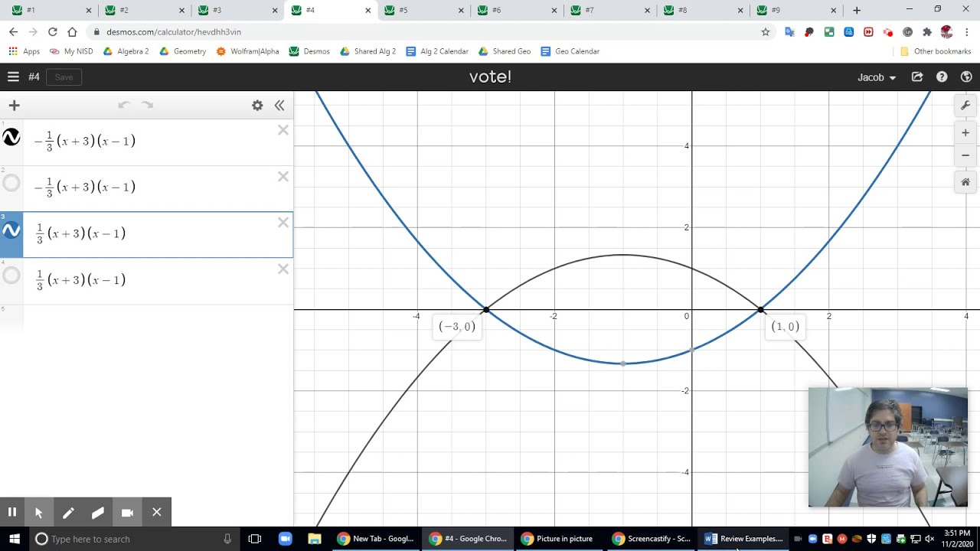
Task: Pause the Screencastify recording
Action: pyautogui.click(x=12, y=513)
